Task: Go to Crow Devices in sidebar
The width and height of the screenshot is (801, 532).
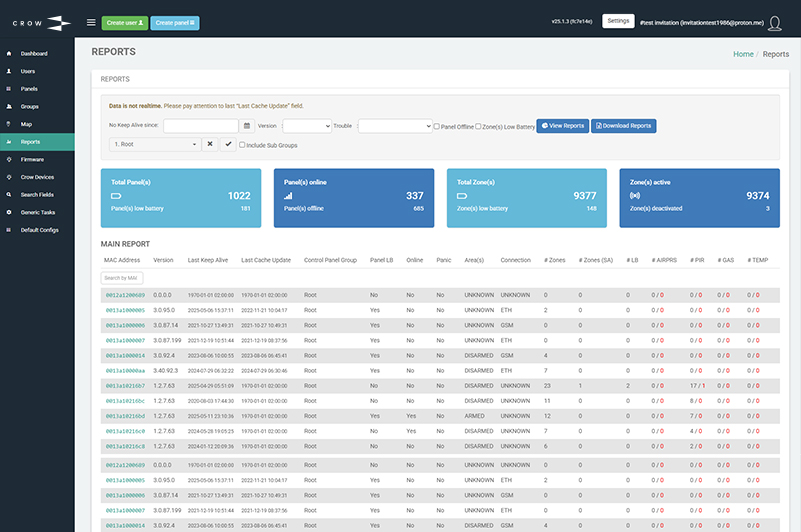Action: (x=36, y=177)
